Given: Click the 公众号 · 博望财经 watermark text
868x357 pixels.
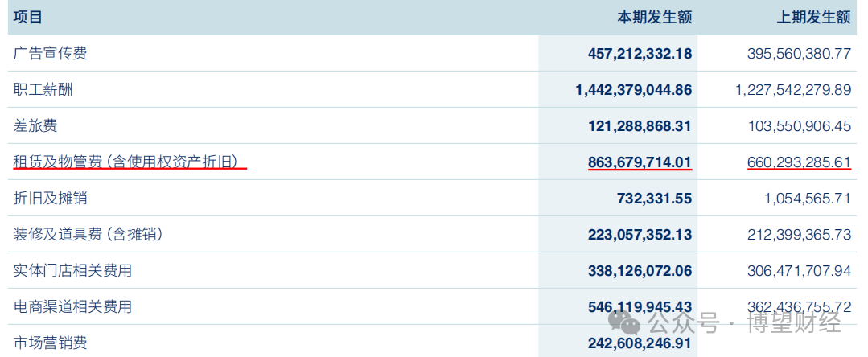Looking at the screenshot, I should coord(744,325).
